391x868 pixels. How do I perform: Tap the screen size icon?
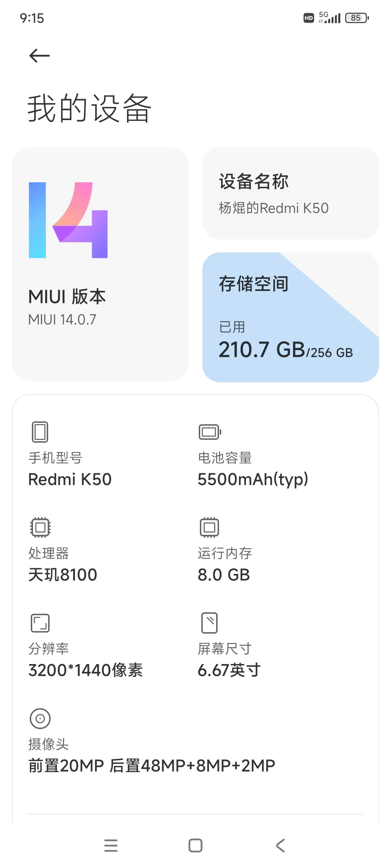click(x=209, y=623)
